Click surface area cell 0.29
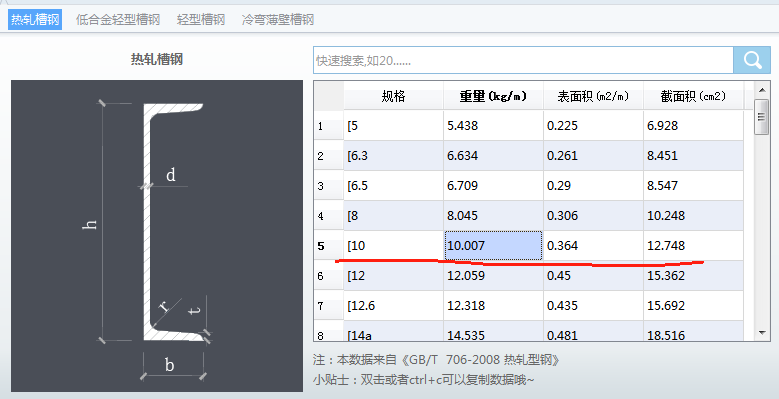The height and width of the screenshot is (399, 779). (593, 186)
